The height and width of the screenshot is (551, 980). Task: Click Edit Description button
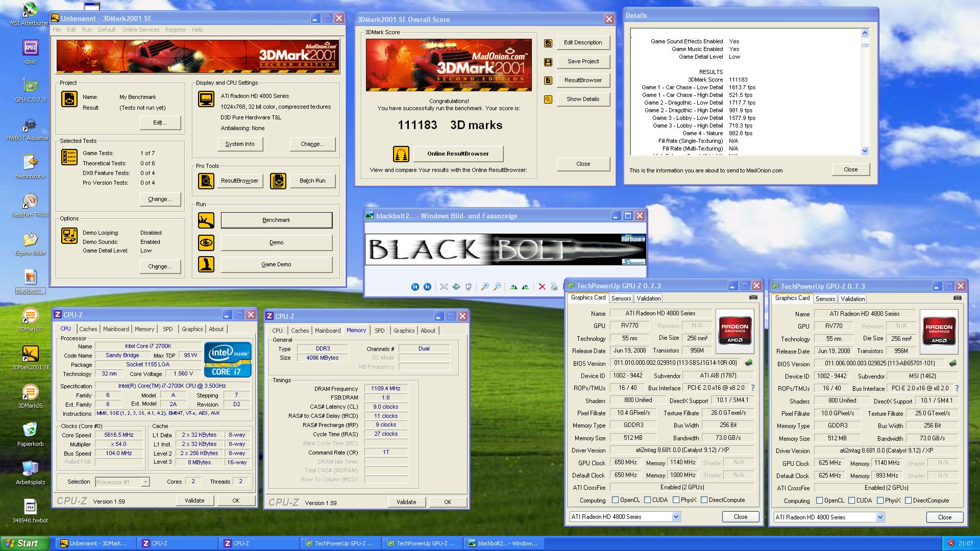[x=583, y=42]
